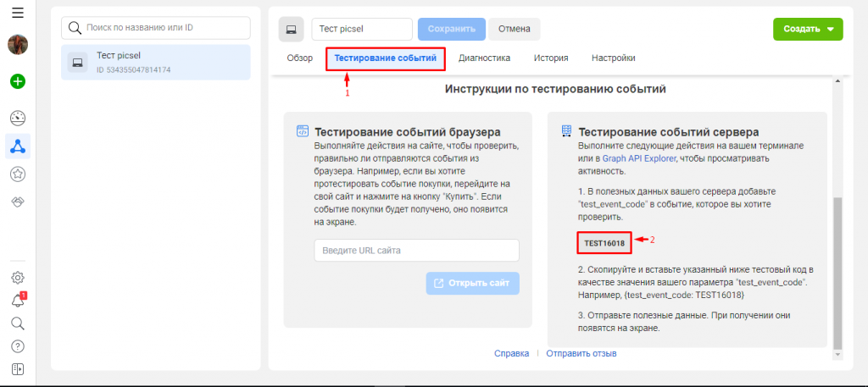868x387 pixels.
Task: Click Инструкции по тестированию событий heading
Action: (x=555, y=89)
